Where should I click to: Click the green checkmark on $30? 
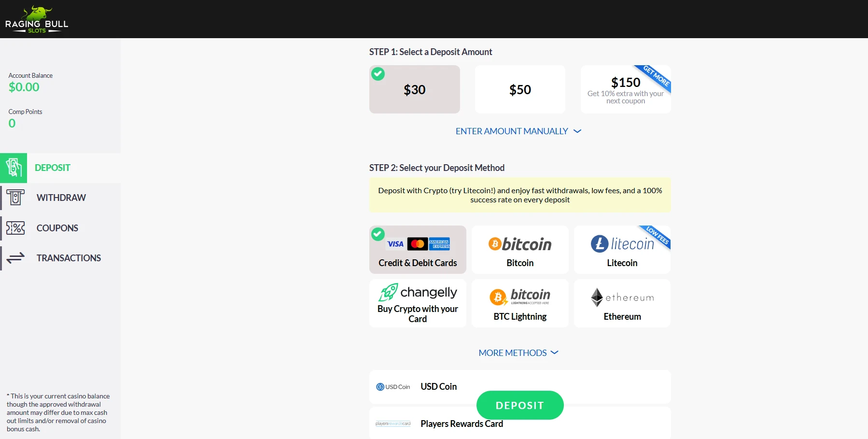tap(378, 74)
